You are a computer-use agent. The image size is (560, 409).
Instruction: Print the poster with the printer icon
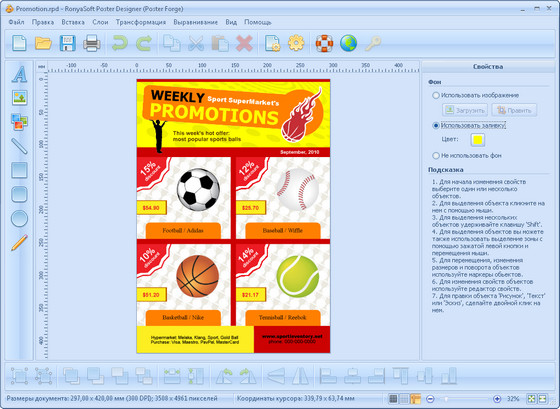(x=92, y=43)
